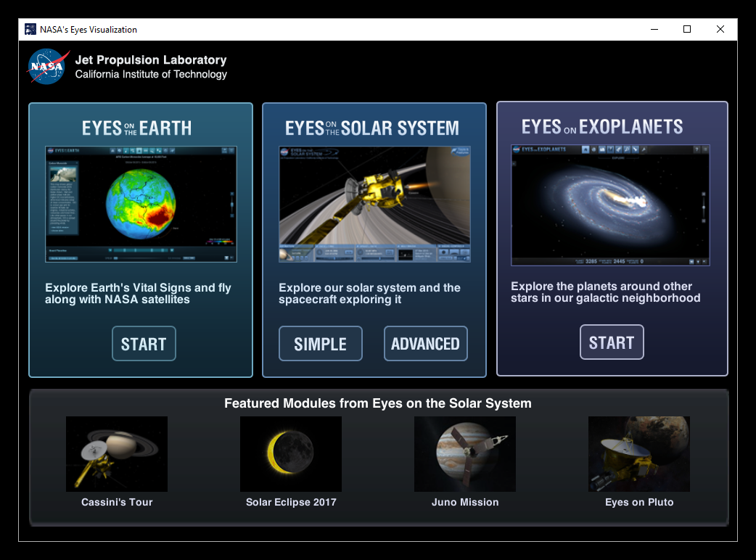
Task: Open the ADVANCED Solar System mode
Action: click(425, 343)
